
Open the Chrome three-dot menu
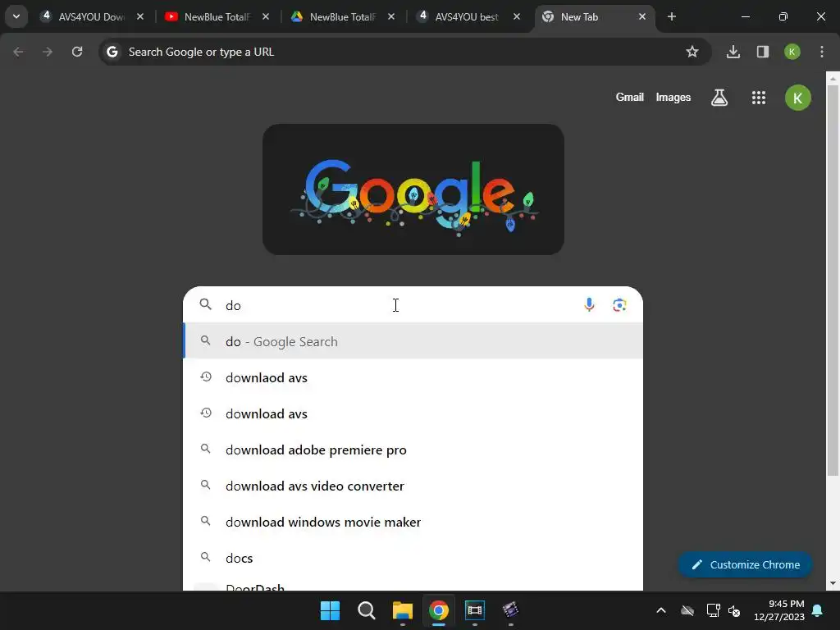pyautogui.click(x=821, y=52)
